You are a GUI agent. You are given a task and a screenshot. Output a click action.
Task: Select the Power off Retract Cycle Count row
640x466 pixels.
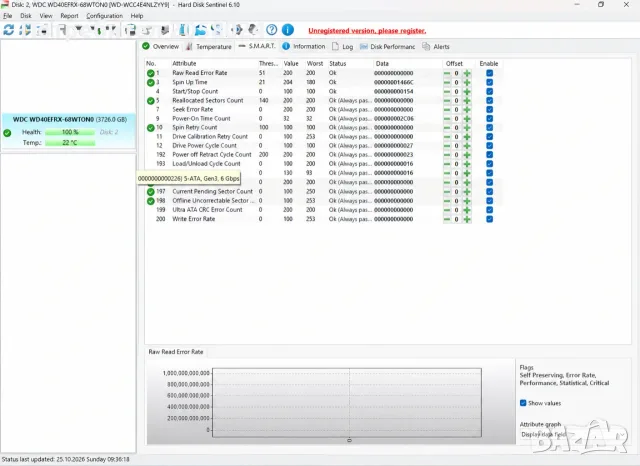pyautogui.click(x=322, y=155)
